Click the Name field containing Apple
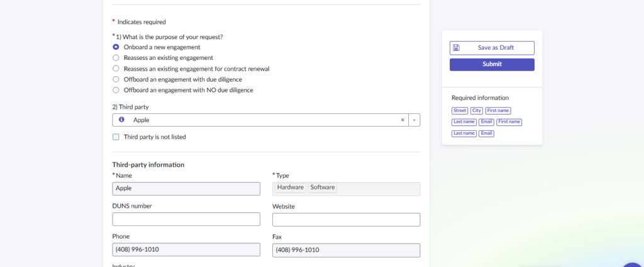 coord(186,188)
